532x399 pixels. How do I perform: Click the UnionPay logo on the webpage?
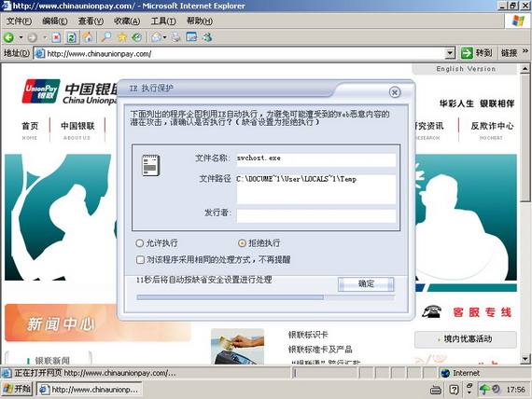point(41,91)
